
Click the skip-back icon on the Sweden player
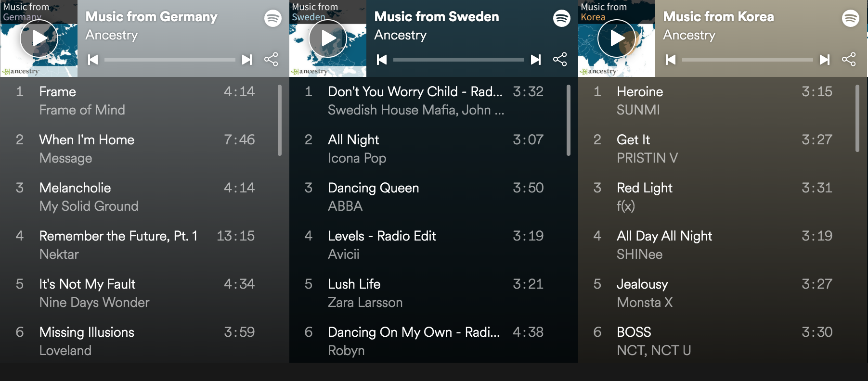pyautogui.click(x=382, y=60)
